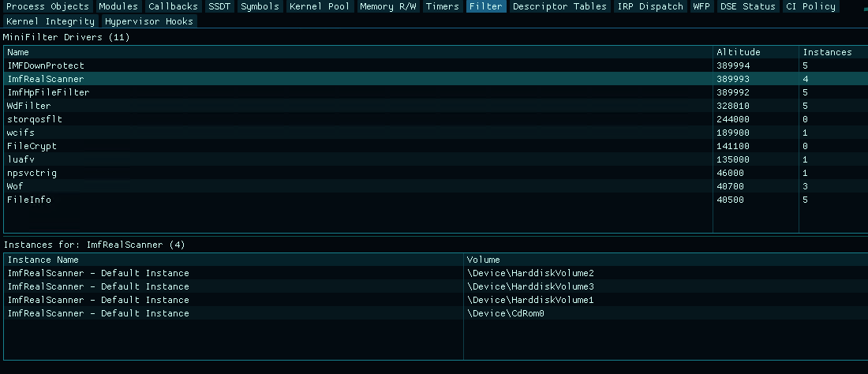Select the luafv driver row
The height and width of the screenshot is (374, 868).
pyautogui.click(x=436, y=159)
